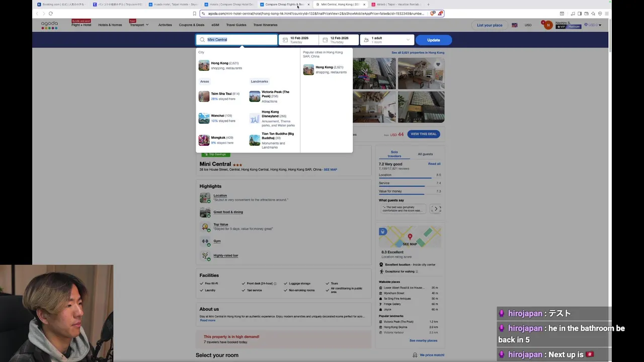Click the Highly-rated bar icon
This screenshot has height=362, width=644.
click(x=205, y=255)
